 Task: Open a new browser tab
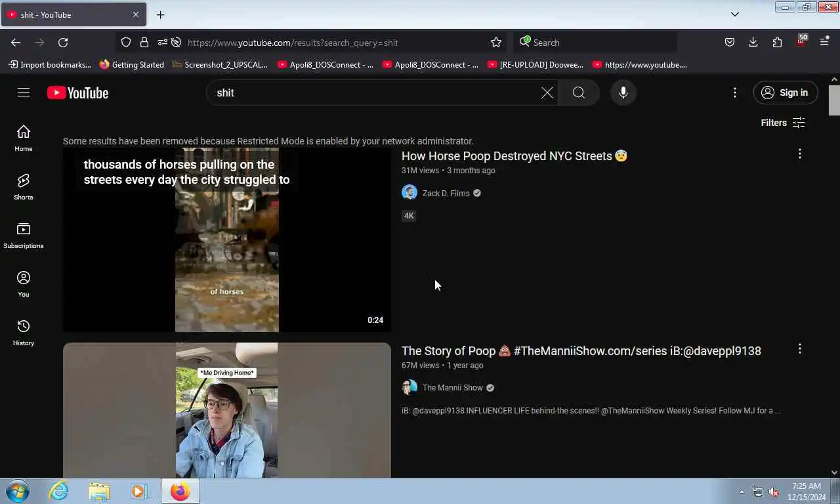(x=160, y=14)
